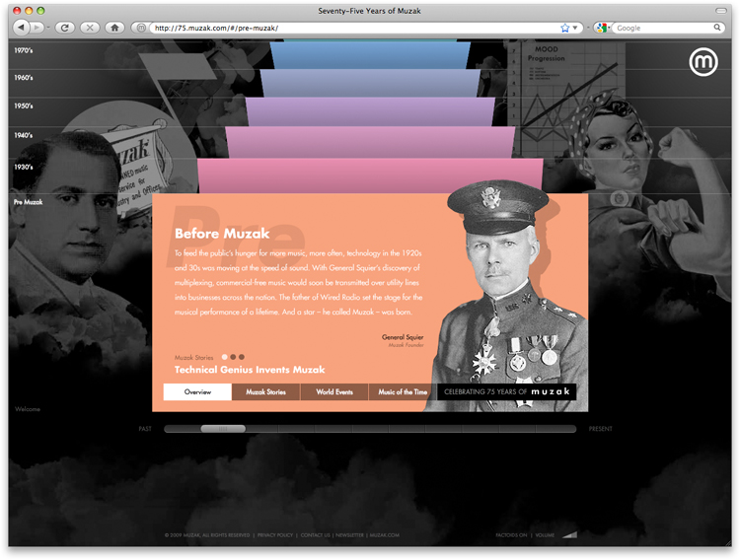The image size is (740, 560).
Task: Select the second Muzak Stories dot
Action: (x=233, y=357)
